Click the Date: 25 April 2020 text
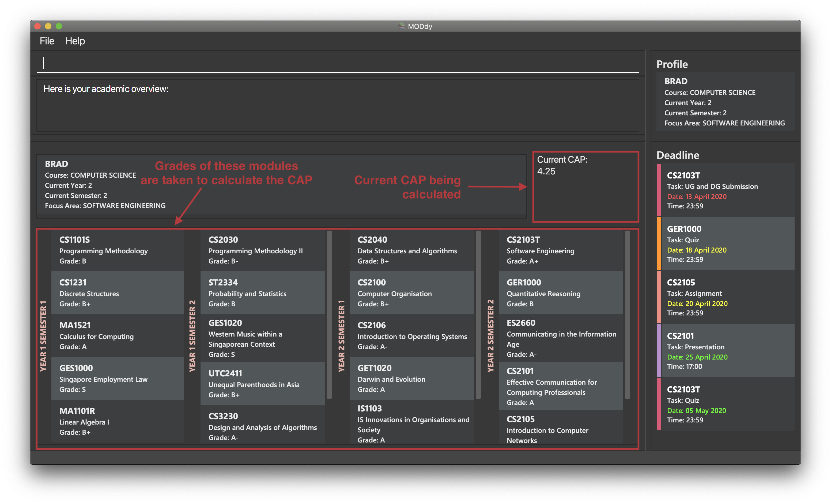831x504 pixels. click(697, 357)
